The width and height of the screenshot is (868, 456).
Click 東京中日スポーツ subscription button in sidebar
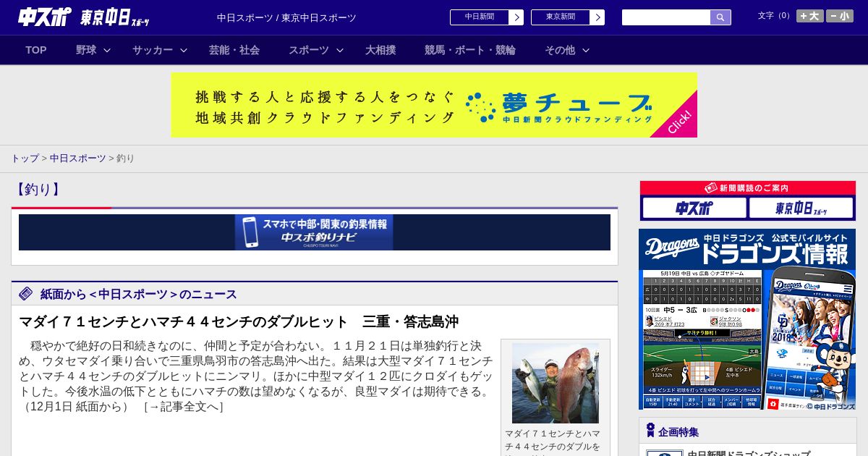801,208
